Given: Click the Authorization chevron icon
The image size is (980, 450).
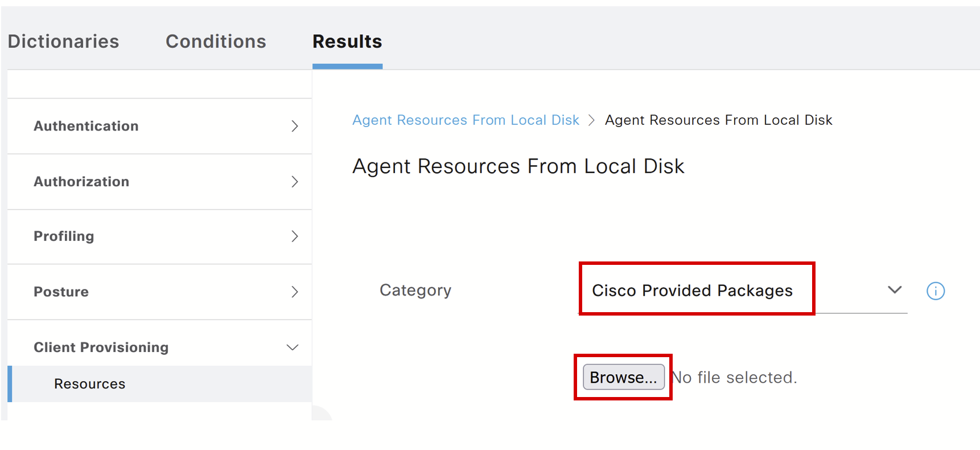Looking at the screenshot, I should [295, 181].
